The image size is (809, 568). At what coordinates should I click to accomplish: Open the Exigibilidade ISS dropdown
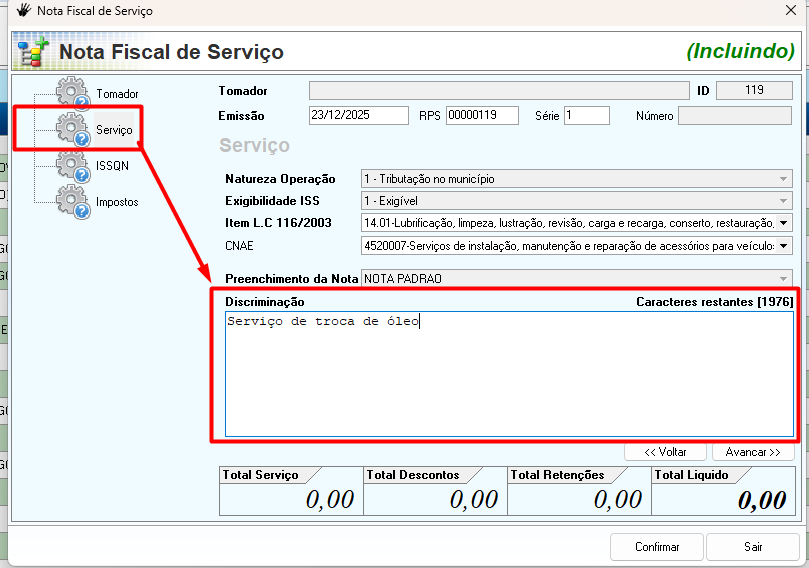pyautogui.click(x=783, y=201)
